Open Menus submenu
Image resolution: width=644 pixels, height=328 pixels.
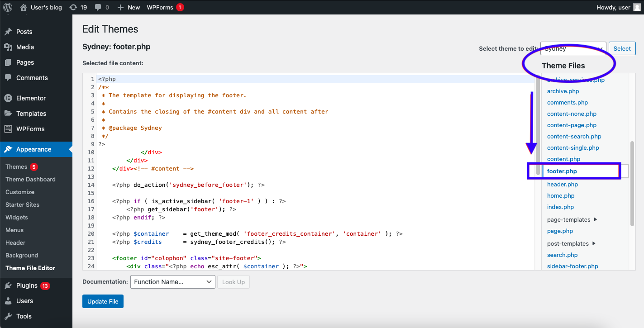tap(14, 230)
